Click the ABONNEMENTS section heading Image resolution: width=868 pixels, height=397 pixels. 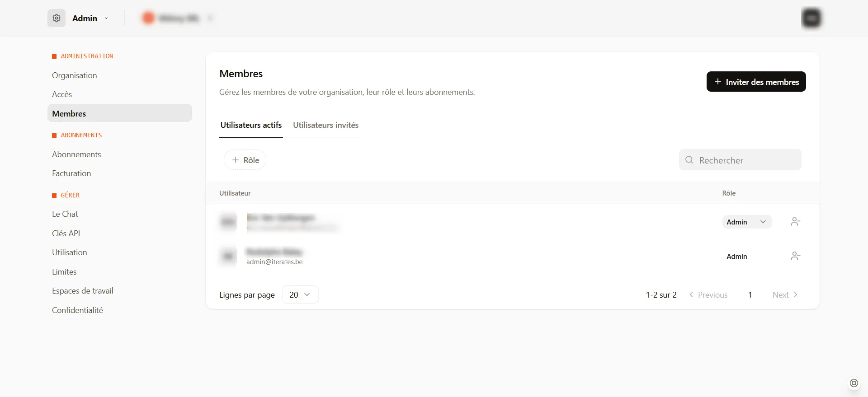click(81, 135)
